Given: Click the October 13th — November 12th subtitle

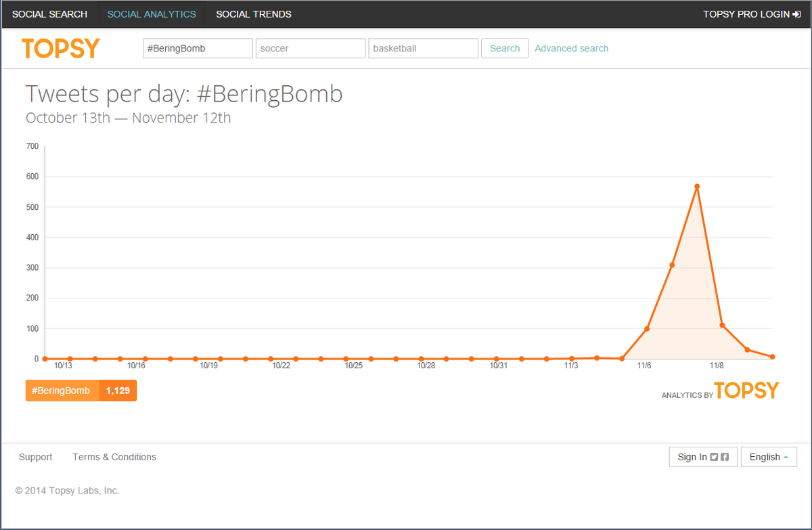Looking at the screenshot, I should (x=129, y=118).
